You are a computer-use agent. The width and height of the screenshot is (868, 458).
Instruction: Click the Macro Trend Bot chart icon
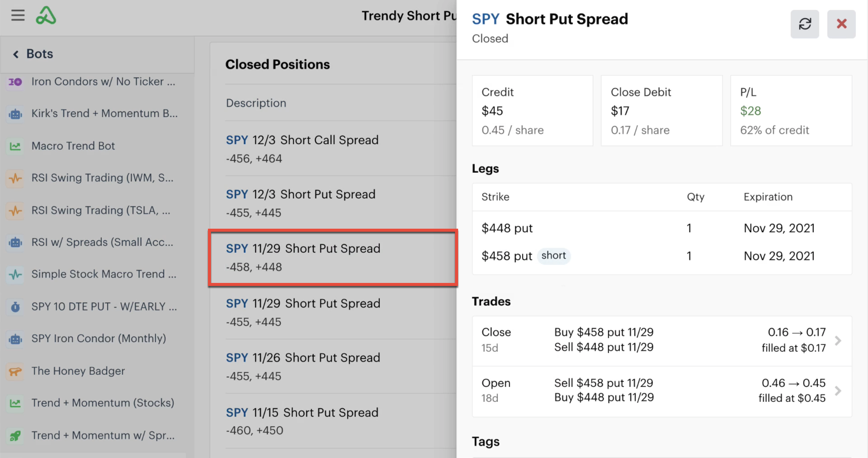pyautogui.click(x=15, y=146)
